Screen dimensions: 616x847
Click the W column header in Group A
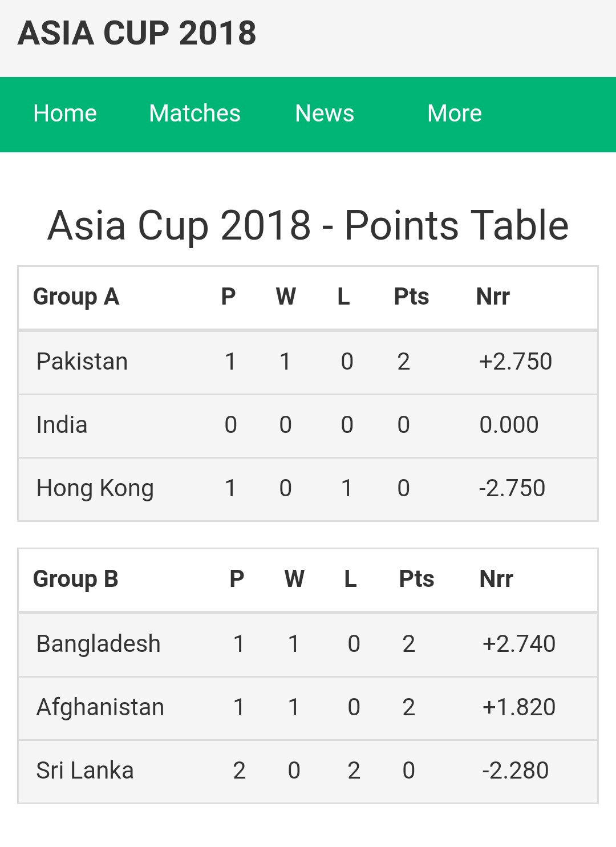[286, 297]
